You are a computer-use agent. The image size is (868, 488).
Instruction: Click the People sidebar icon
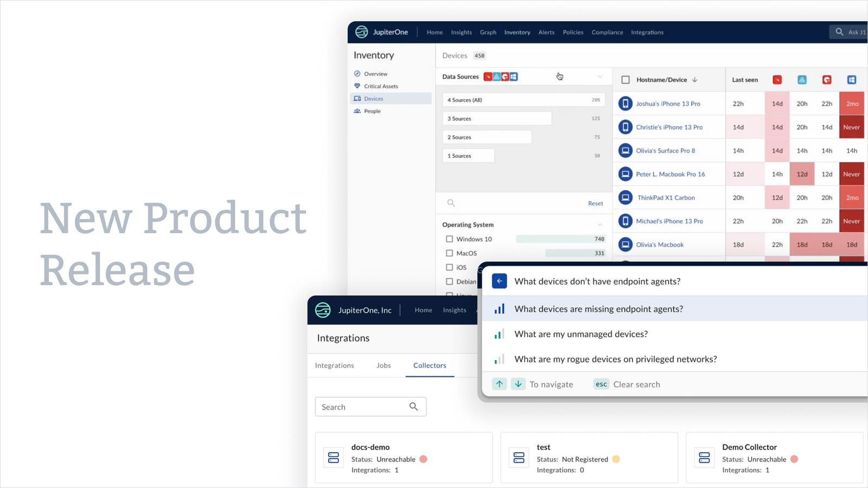[x=357, y=111]
